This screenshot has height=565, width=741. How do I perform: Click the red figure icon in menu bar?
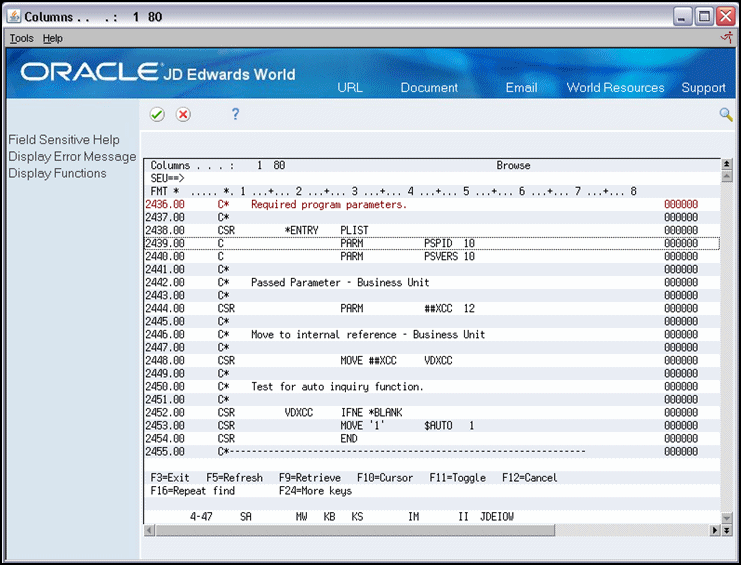pos(727,37)
